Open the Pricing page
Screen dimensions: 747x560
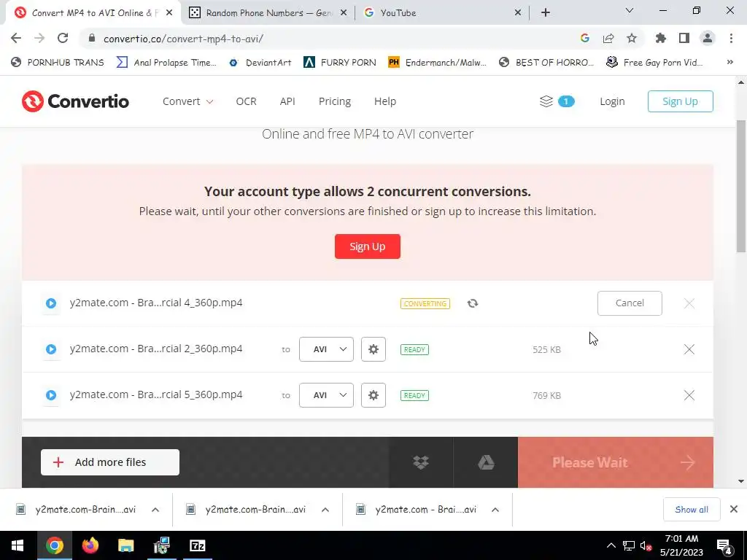(x=334, y=101)
